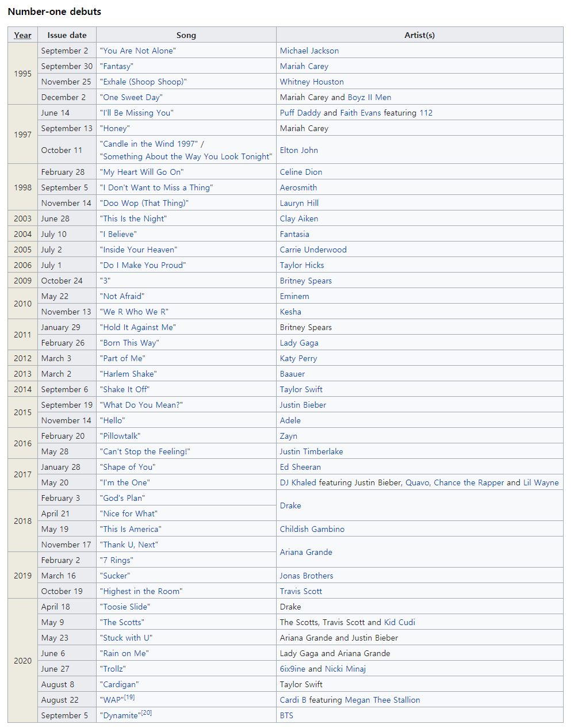Screen dimensions: 574x728
Task: Click the Baauer artist link
Action: 292,374
